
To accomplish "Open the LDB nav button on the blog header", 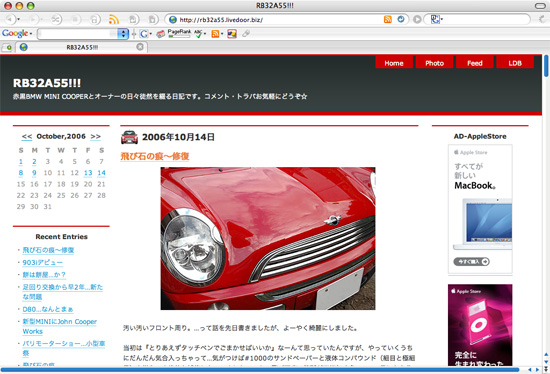I will click(x=515, y=63).
